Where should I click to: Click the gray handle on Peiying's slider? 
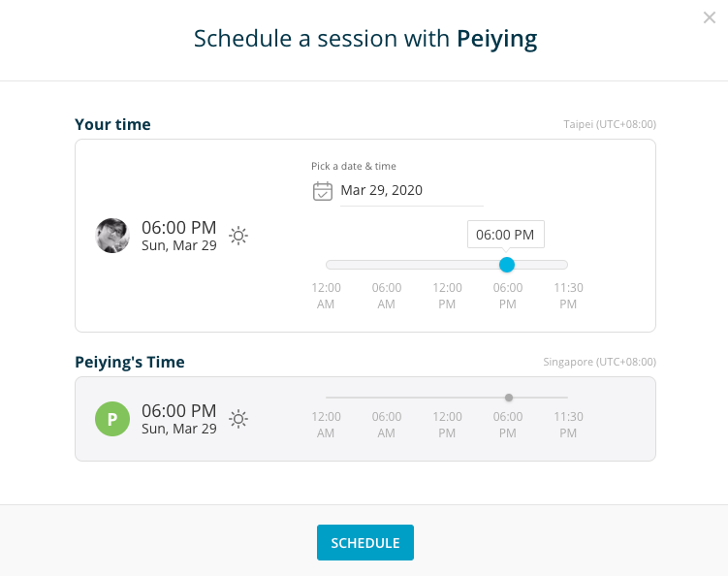(509, 398)
